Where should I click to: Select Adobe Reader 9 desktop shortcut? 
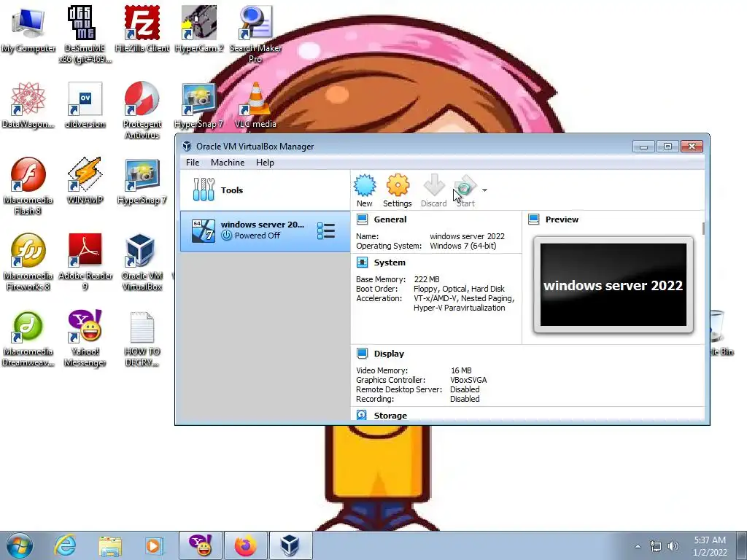pyautogui.click(x=85, y=262)
